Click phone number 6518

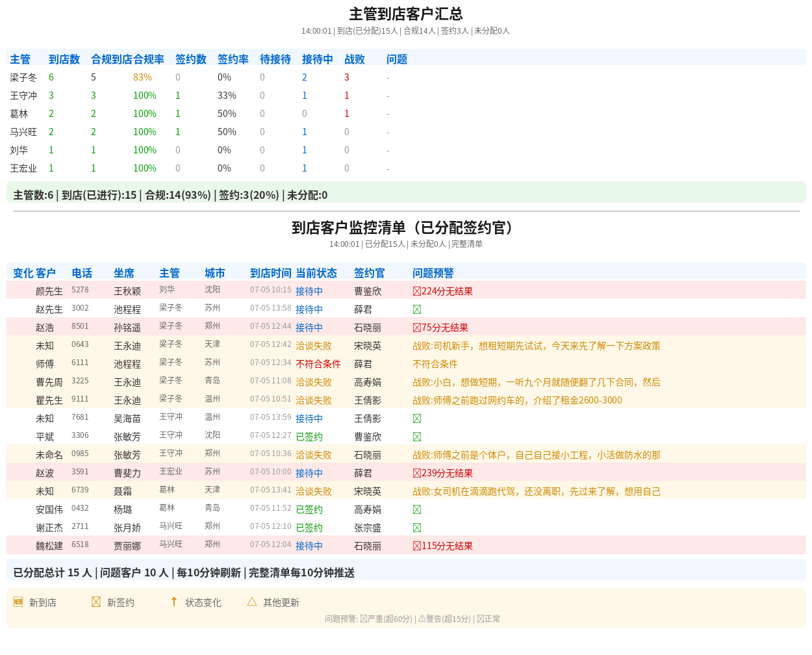tap(80, 545)
